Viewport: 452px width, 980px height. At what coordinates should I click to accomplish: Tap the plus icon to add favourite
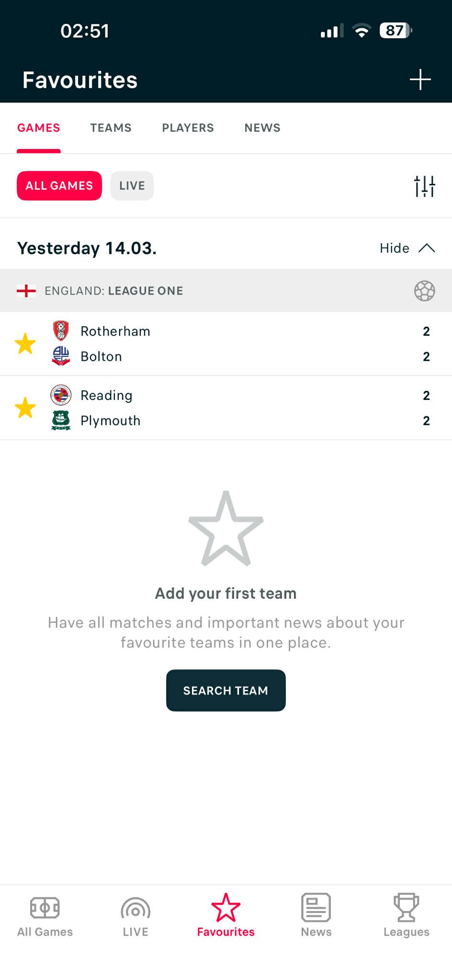tap(420, 80)
